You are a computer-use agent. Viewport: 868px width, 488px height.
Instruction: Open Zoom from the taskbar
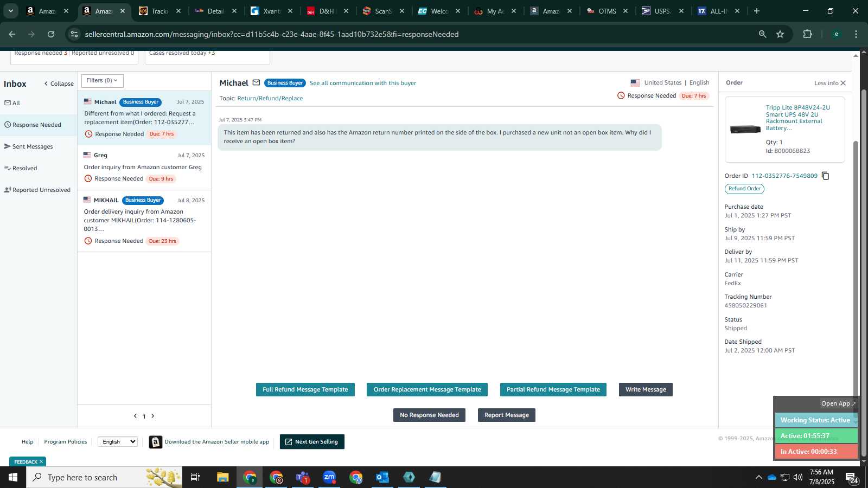pyautogui.click(x=329, y=477)
